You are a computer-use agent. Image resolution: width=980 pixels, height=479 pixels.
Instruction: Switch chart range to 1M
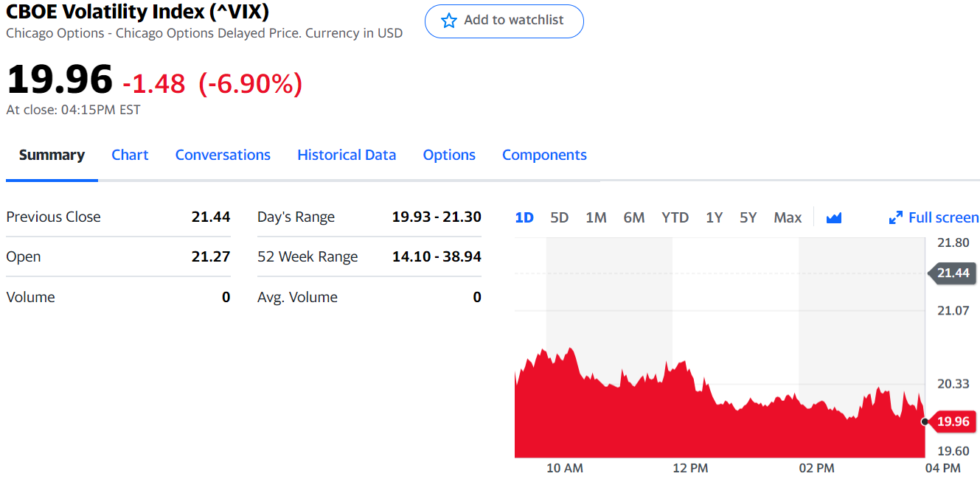click(596, 217)
